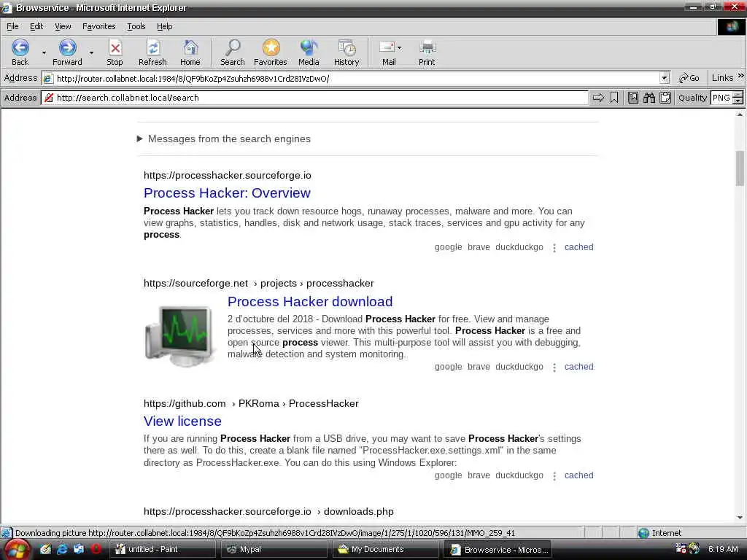Image resolution: width=747 pixels, height=560 pixels.
Task: Open the three-dot menu for Process Hacker download
Action: tap(554, 367)
